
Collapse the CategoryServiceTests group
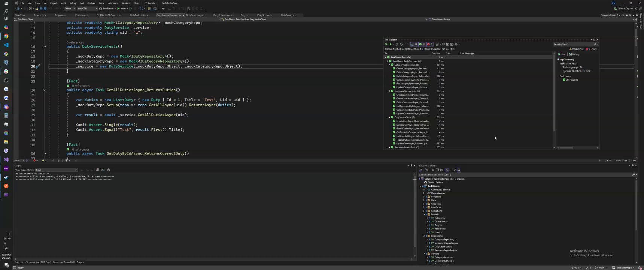[389, 65]
